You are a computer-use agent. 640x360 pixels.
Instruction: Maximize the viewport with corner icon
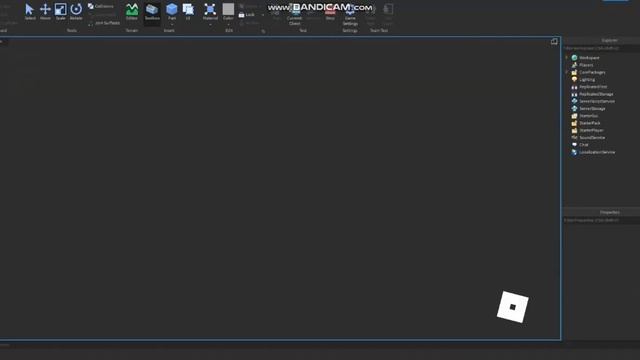coord(554,42)
